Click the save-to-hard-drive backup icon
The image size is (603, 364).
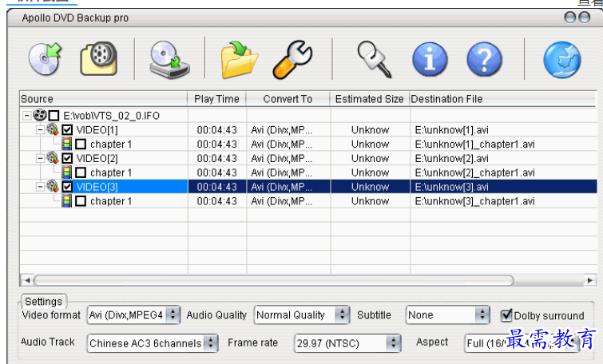point(169,60)
